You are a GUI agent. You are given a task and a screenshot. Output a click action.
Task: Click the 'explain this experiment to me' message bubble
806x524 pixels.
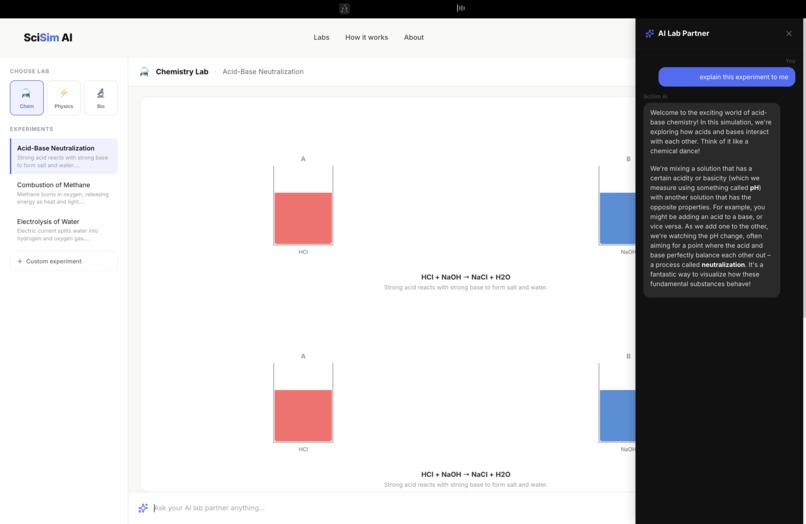coord(727,77)
